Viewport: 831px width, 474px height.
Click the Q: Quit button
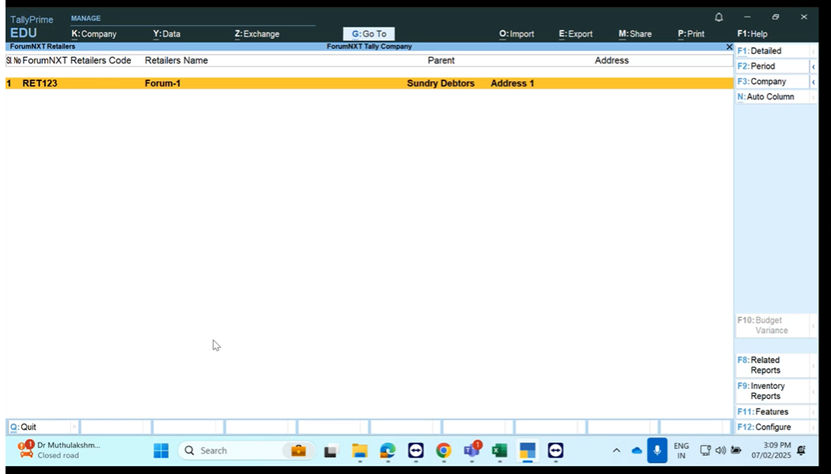click(x=42, y=427)
